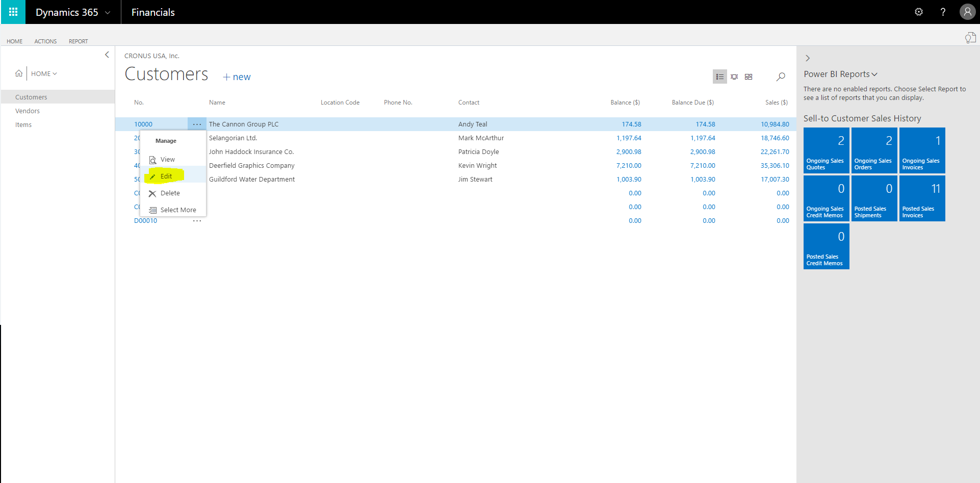This screenshot has width=980, height=483.
Task: Switch to list view icon
Action: (x=719, y=77)
